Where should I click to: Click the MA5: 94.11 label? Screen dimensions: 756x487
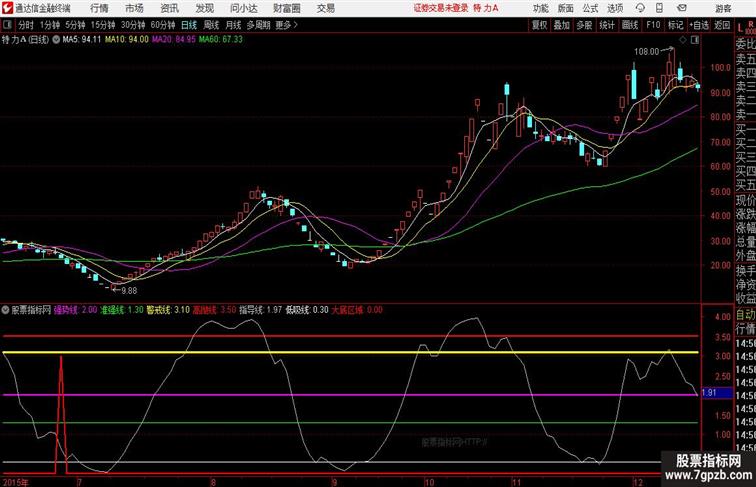pyautogui.click(x=82, y=40)
